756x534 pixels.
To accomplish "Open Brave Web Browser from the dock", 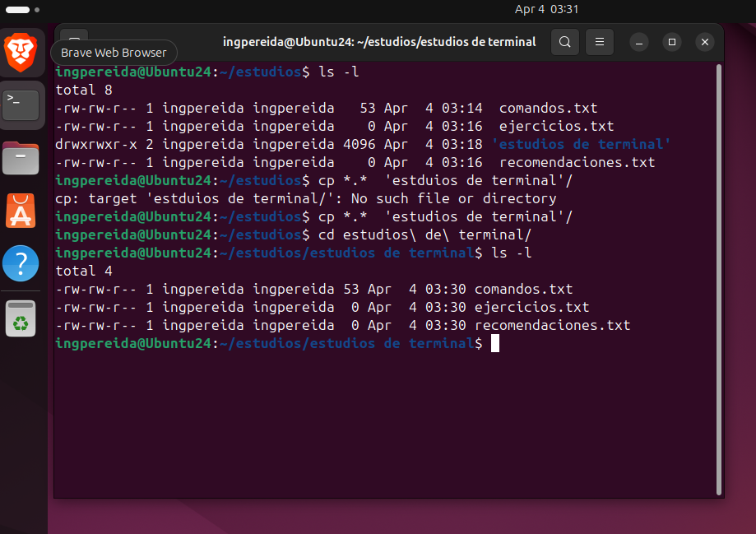I will click(x=21, y=52).
